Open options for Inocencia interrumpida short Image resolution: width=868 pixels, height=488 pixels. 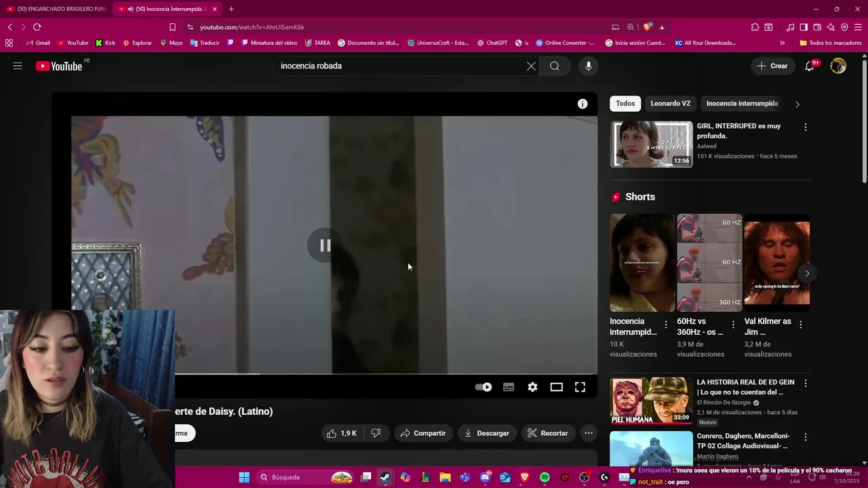[666, 325]
